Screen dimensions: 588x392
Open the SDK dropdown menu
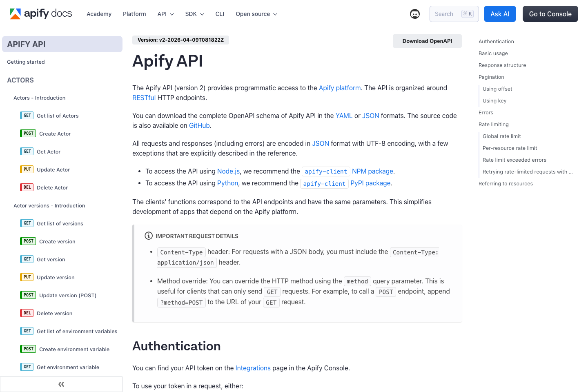tap(194, 14)
